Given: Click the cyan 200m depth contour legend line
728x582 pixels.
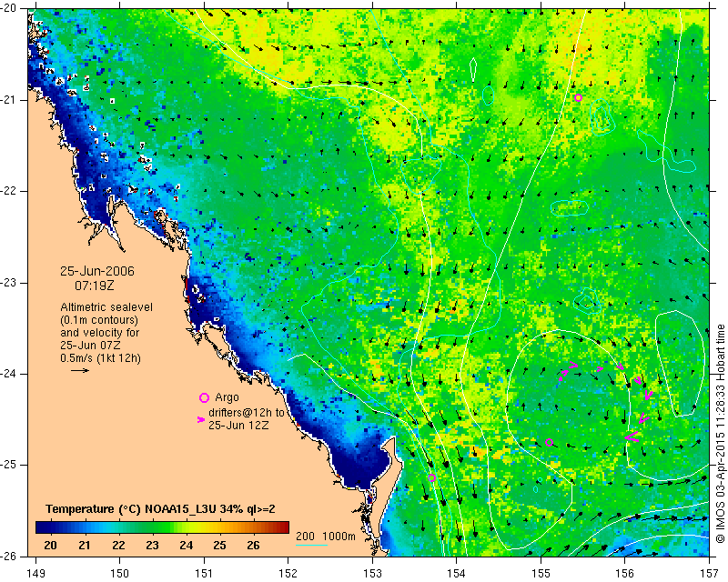Looking at the screenshot, I should (311, 545).
